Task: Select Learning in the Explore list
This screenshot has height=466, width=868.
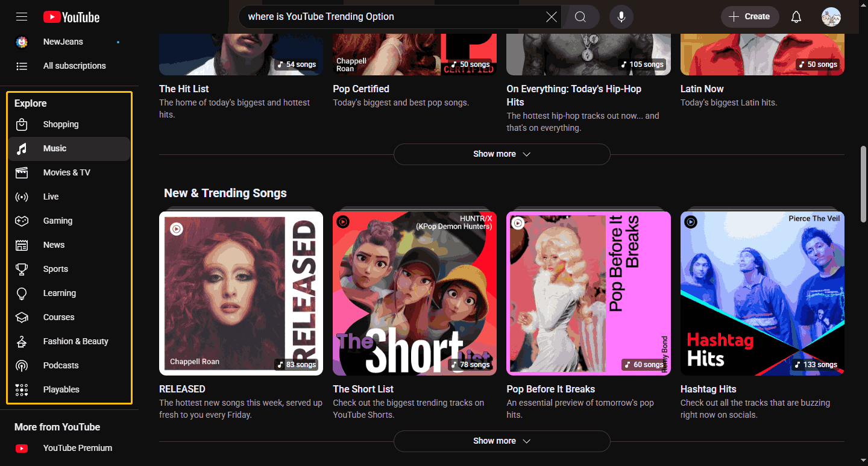Action: (69, 293)
